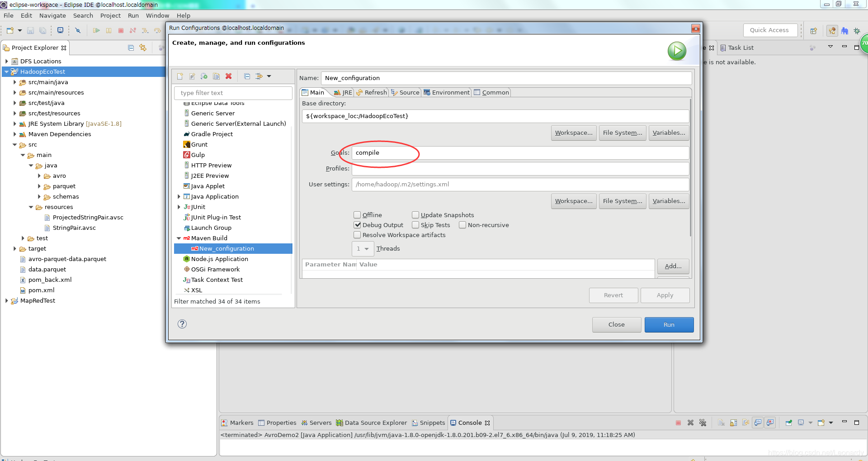The height and width of the screenshot is (461, 868).
Task: Switch to the JRE tab
Action: (x=343, y=92)
